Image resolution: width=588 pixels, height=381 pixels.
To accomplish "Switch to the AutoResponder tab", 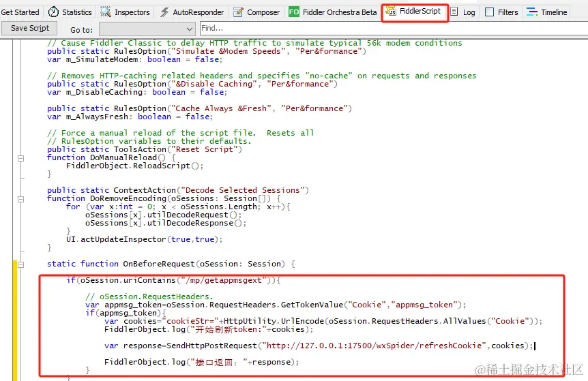I will pyautogui.click(x=192, y=12).
